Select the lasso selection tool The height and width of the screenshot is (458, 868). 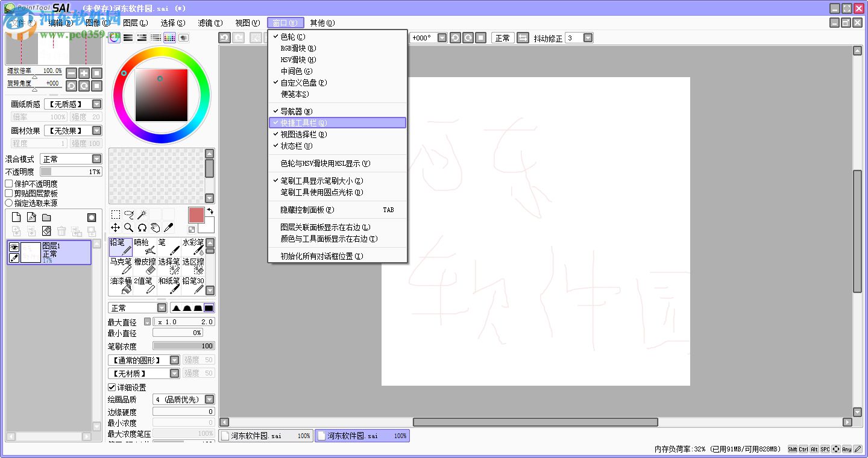tap(128, 215)
